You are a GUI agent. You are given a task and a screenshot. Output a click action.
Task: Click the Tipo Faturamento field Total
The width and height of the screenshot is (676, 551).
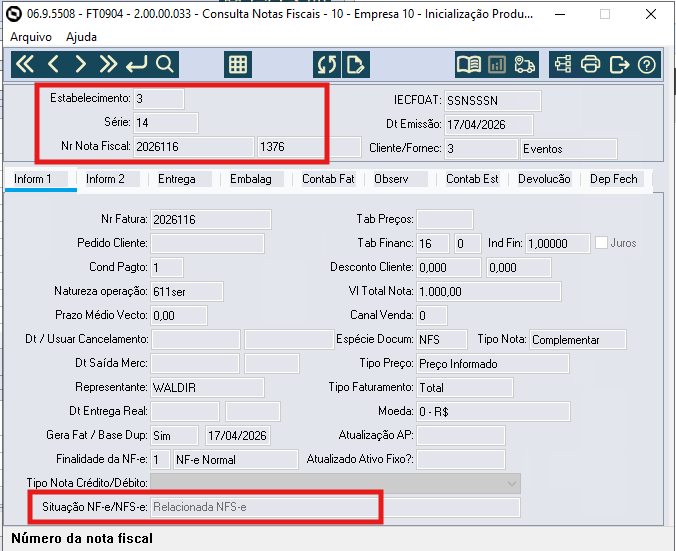pos(465,388)
